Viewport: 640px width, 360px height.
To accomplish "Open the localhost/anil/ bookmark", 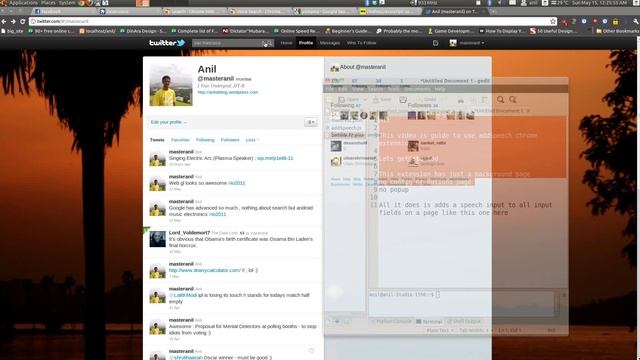I will coord(97,31).
